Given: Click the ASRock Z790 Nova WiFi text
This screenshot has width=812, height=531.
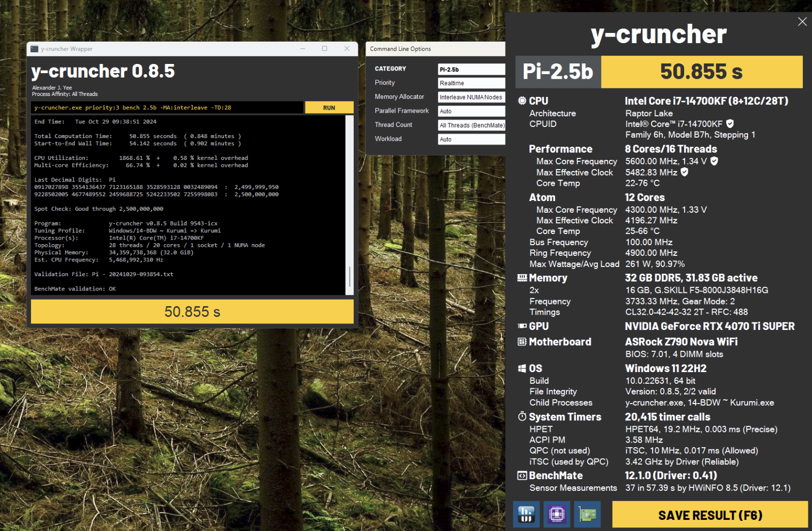Looking at the screenshot, I should click(681, 342).
